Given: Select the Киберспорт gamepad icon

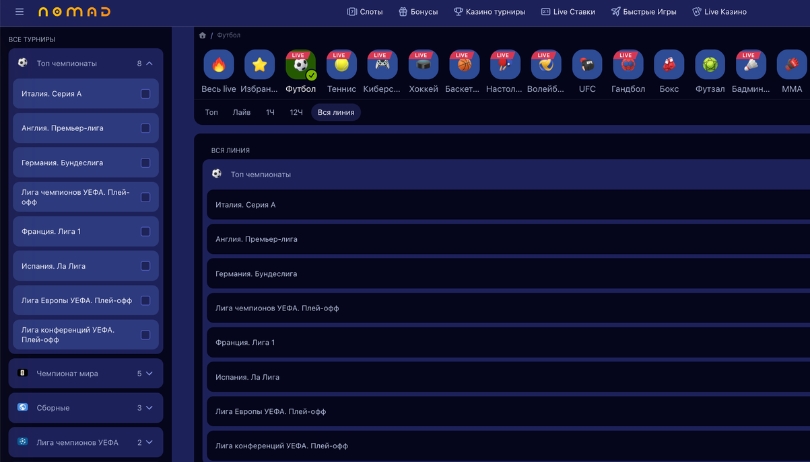Looking at the screenshot, I should [x=382, y=65].
